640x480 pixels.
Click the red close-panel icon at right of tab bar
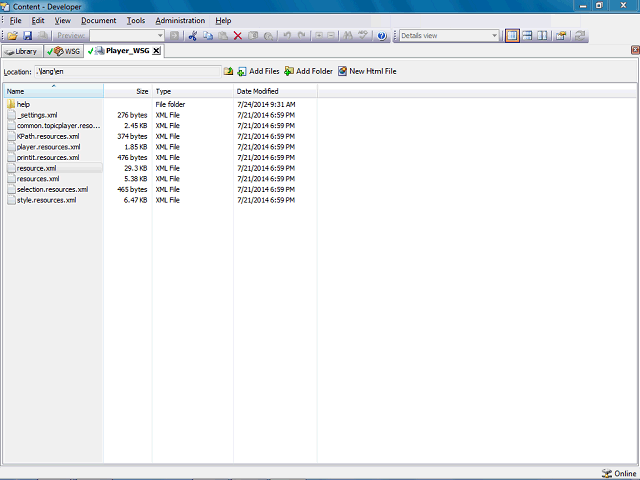click(636, 50)
